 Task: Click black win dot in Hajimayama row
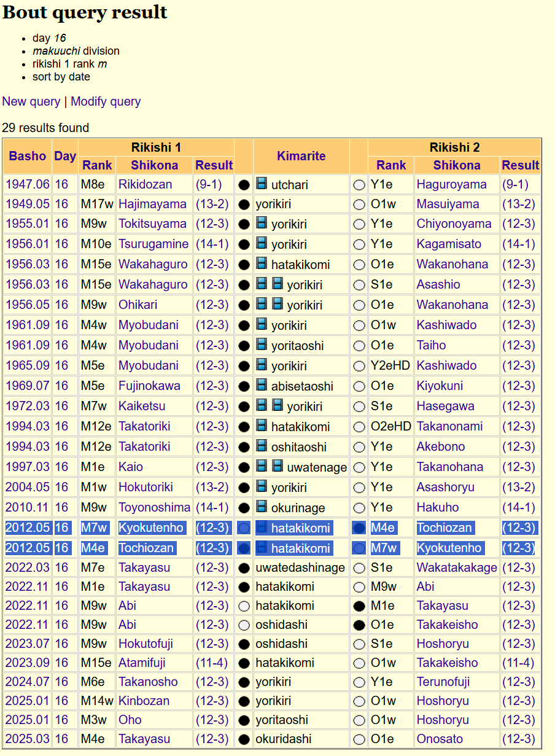(244, 205)
